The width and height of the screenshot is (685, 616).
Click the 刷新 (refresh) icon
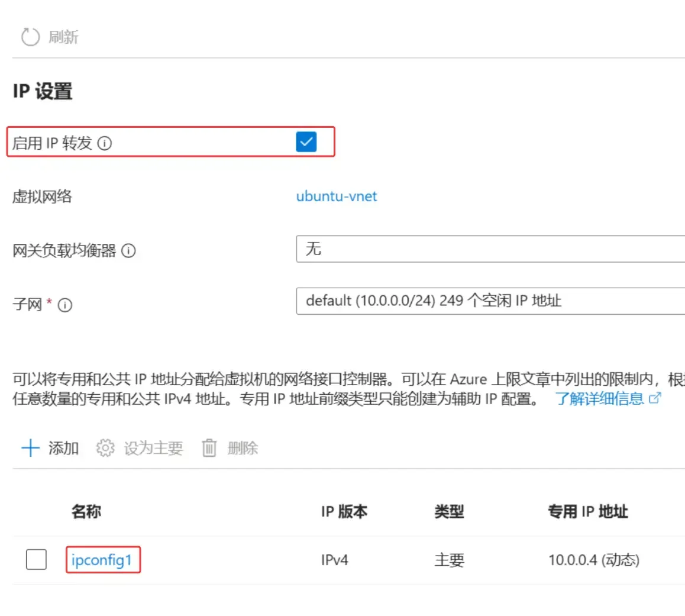pos(30,36)
